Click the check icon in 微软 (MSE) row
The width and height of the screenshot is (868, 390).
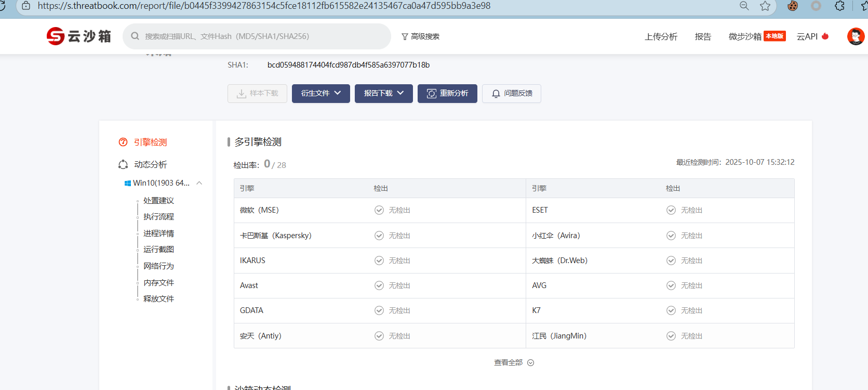click(379, 210)
